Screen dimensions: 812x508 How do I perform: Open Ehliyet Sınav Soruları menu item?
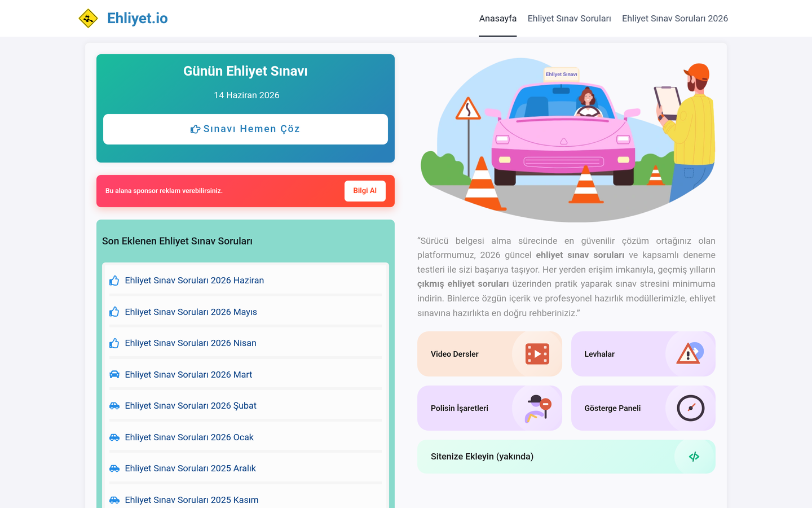click(x=570, y=19)
